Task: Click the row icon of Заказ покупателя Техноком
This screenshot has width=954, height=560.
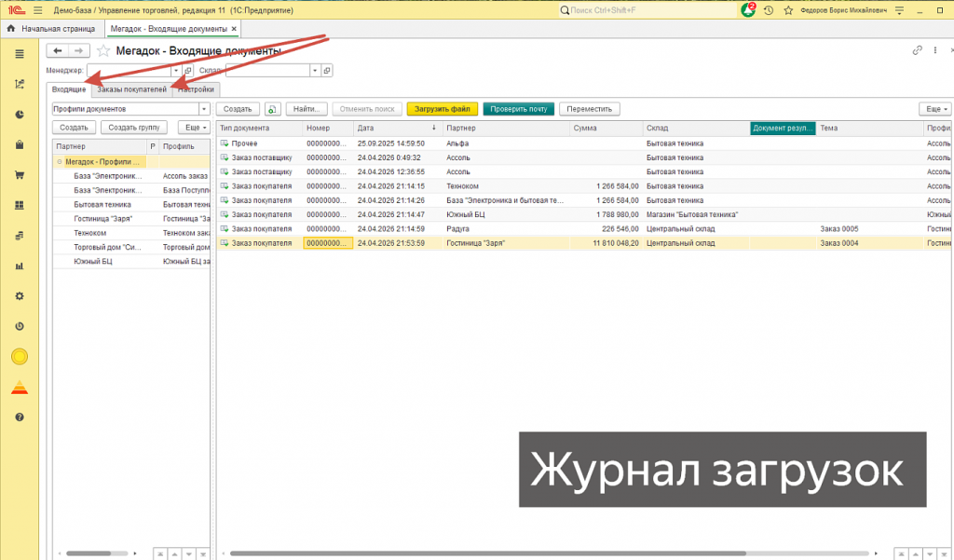Action: (225, 185)
